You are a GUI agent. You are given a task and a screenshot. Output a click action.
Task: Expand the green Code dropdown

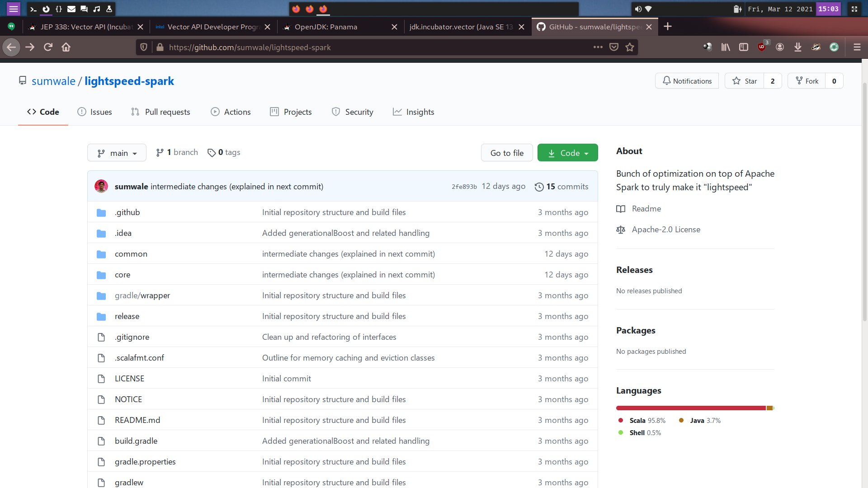tap(567, 153)
